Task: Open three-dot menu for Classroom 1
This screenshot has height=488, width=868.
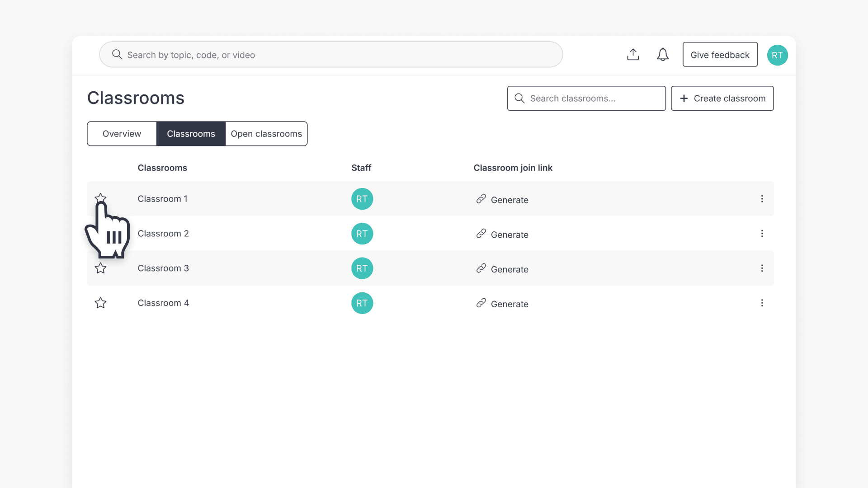Action: click(762, 199)
